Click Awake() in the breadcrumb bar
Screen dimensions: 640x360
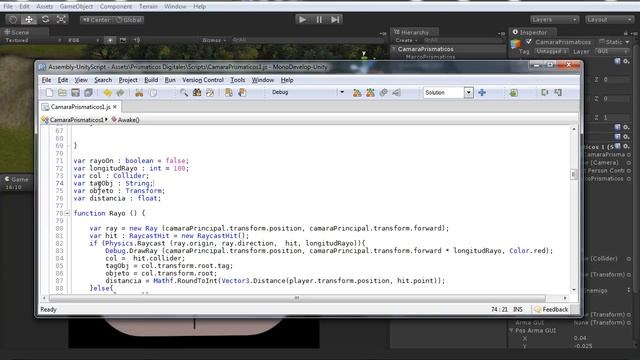[x=125, y=120]
